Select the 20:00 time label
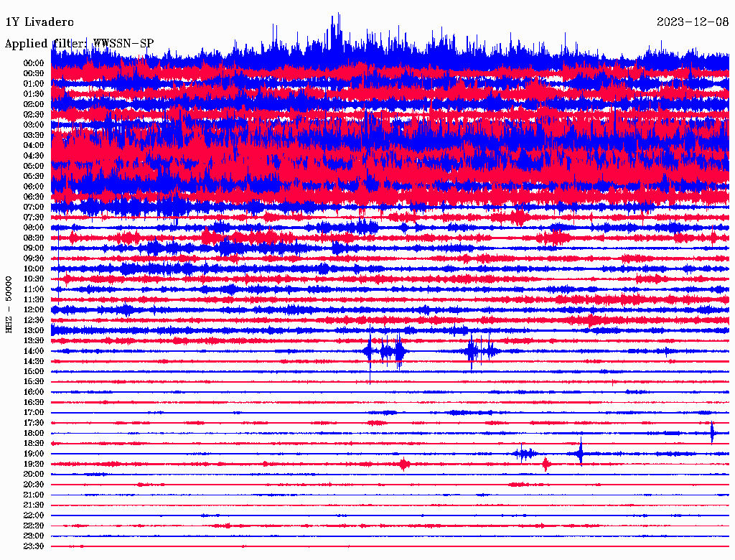 [33, 475]
